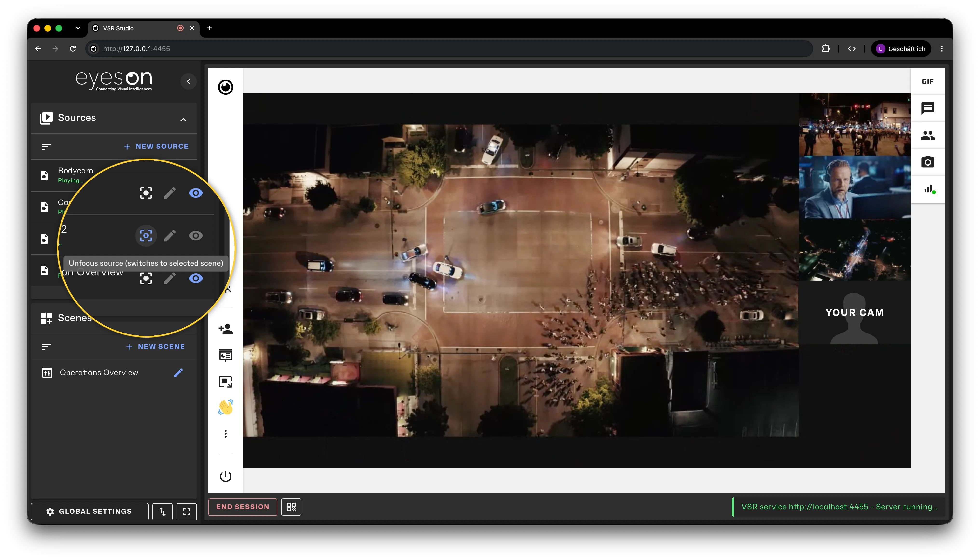
Task: Open the Geschäftlich profile menu
Action: [901, 49]
